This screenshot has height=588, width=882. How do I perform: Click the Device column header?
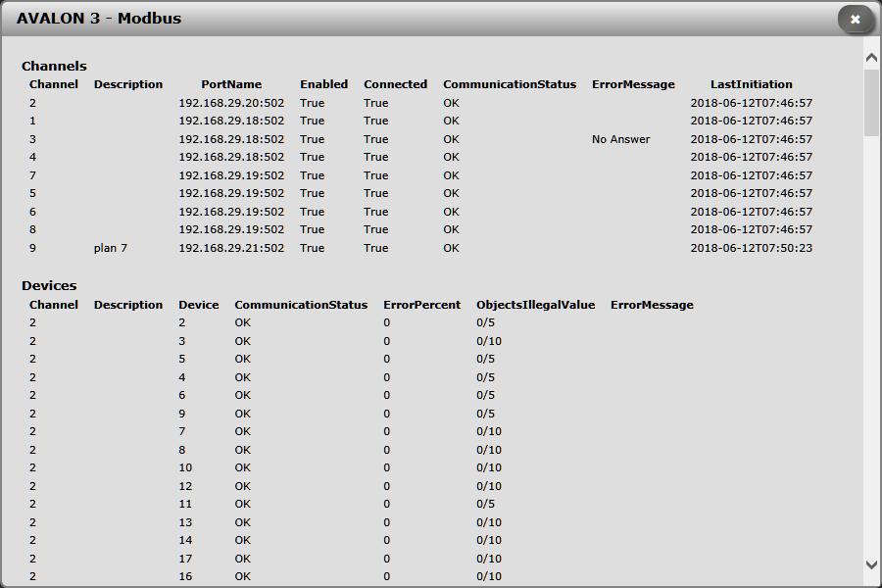click(199, 305)
